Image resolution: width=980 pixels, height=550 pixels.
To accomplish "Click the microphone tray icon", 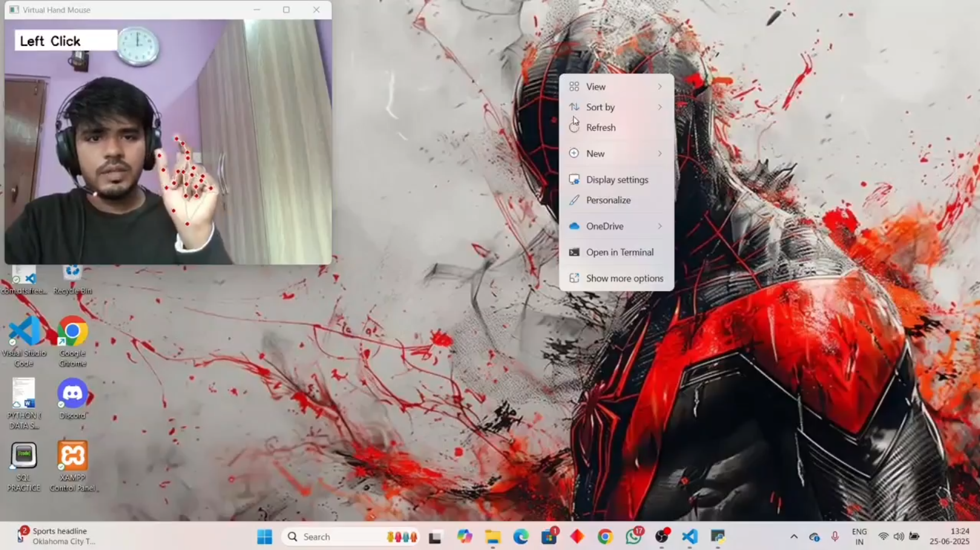I will pos(835,537).
